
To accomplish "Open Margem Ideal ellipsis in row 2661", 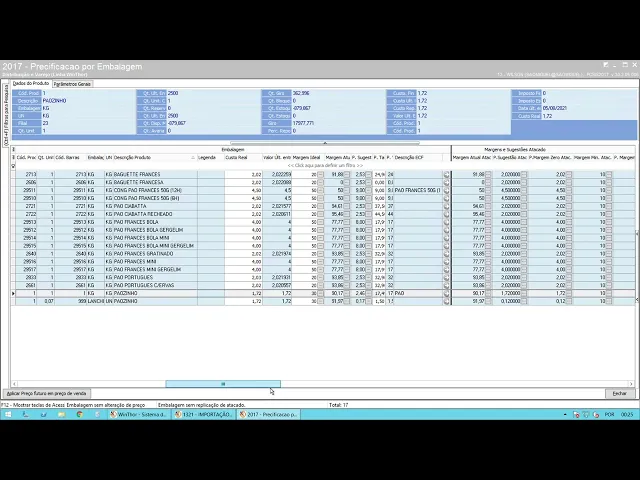I will click(320, 285).
